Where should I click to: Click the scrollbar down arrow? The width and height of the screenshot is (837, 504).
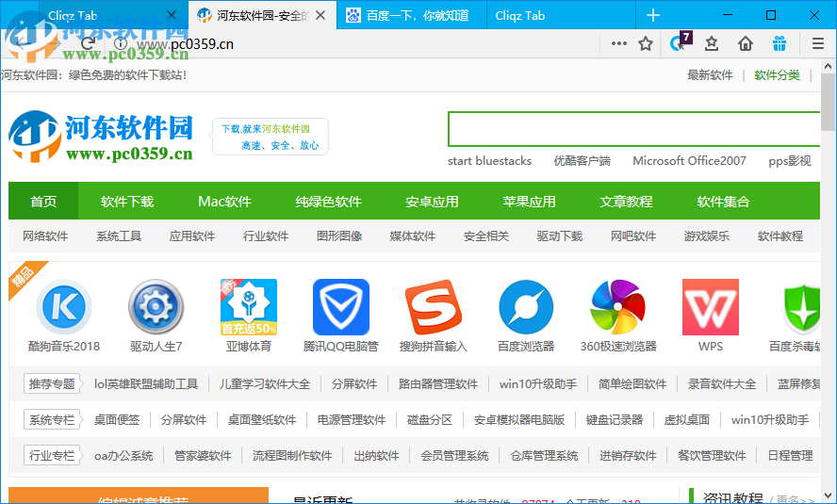pyautogui.click(x=828, y=495)
